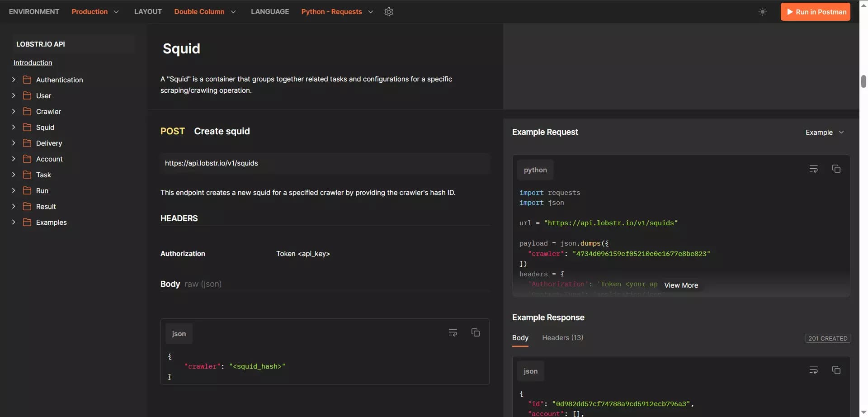This screenshot has width=868, height=417.
Task: Select the Delivery sidebar item label
Action: click(x=49, y=143)
